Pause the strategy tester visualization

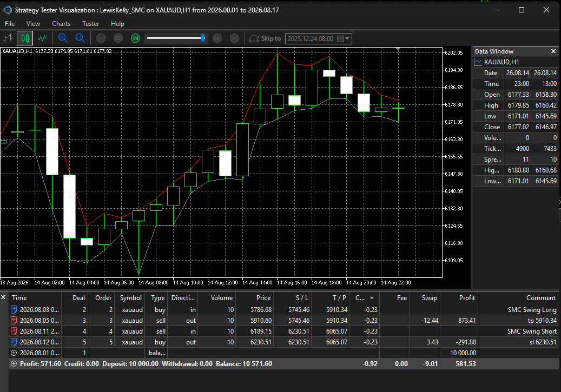[101, 38]
